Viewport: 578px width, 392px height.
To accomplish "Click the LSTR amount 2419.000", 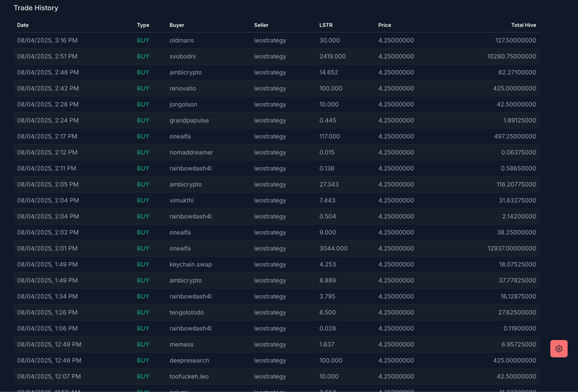I will tap(333, 56).
